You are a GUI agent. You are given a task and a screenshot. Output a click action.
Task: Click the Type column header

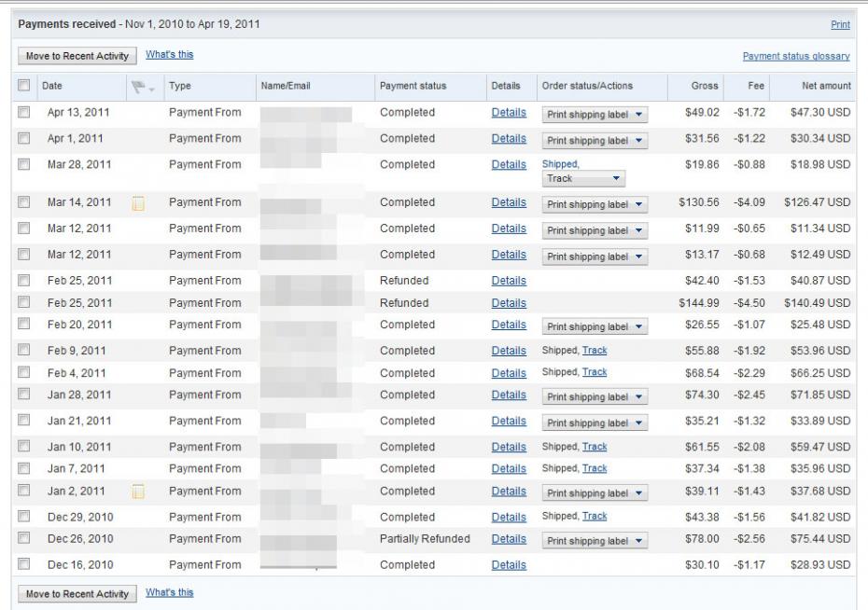coord(180,86)
